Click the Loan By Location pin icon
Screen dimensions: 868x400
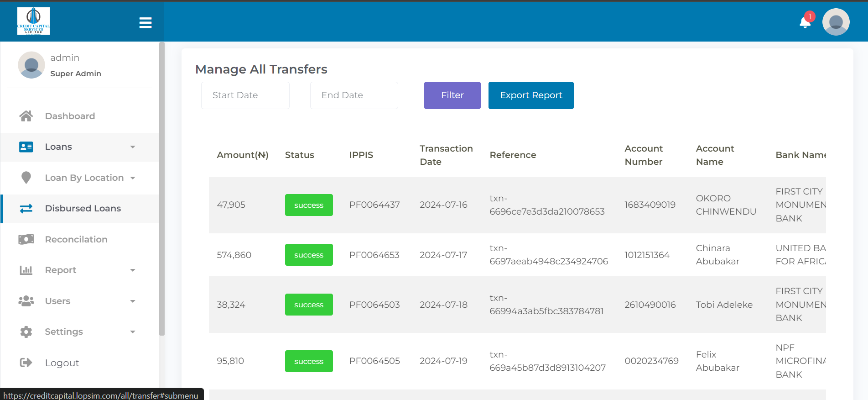(26, 178)
